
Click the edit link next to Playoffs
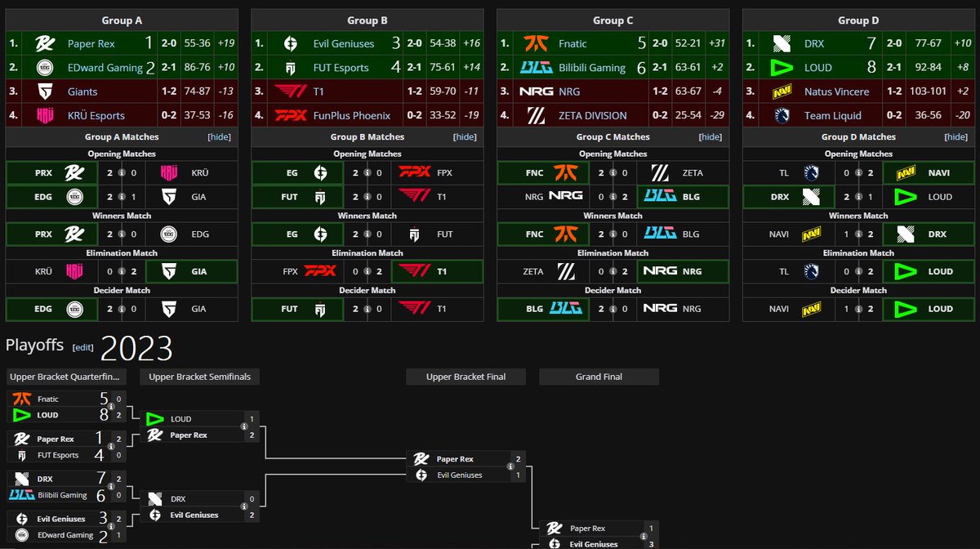83,347
